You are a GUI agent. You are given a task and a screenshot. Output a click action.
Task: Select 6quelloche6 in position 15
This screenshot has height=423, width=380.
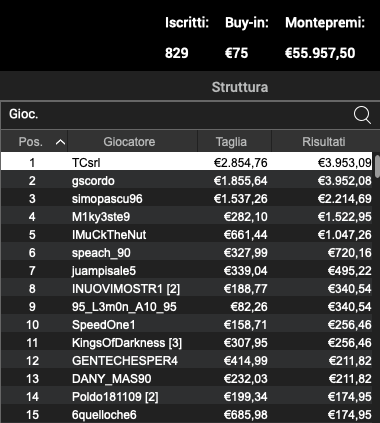(187, 415)
